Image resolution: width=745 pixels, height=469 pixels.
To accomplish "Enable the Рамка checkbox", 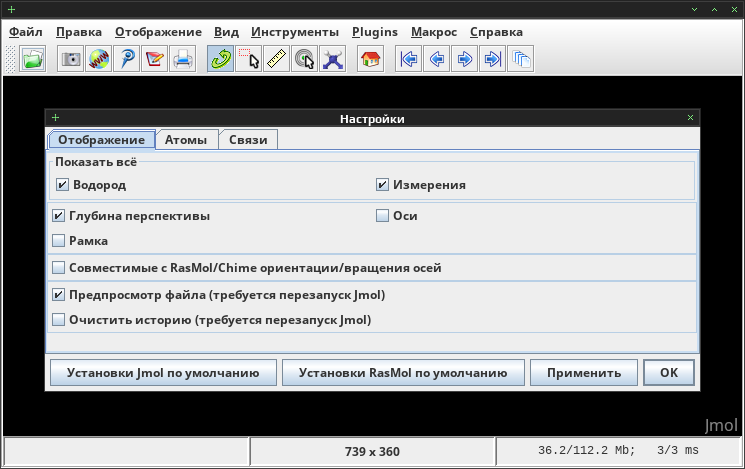I will (x=58, y=240).
